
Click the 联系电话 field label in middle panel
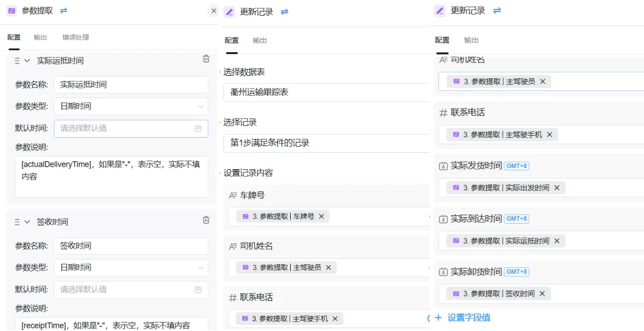(257, 298)
